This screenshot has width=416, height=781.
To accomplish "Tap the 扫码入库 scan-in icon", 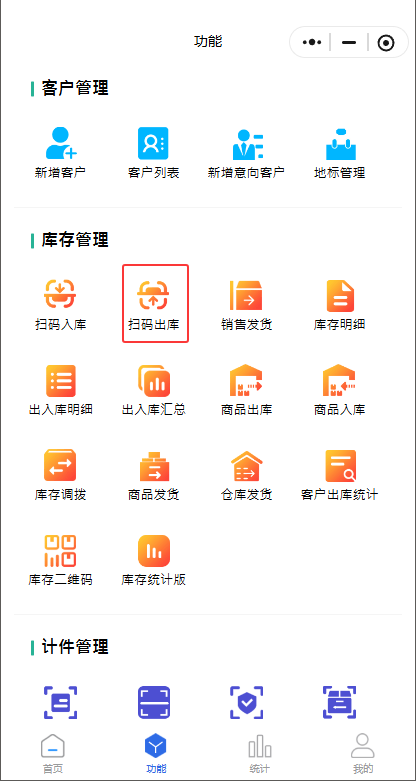I will coord(60,294).
